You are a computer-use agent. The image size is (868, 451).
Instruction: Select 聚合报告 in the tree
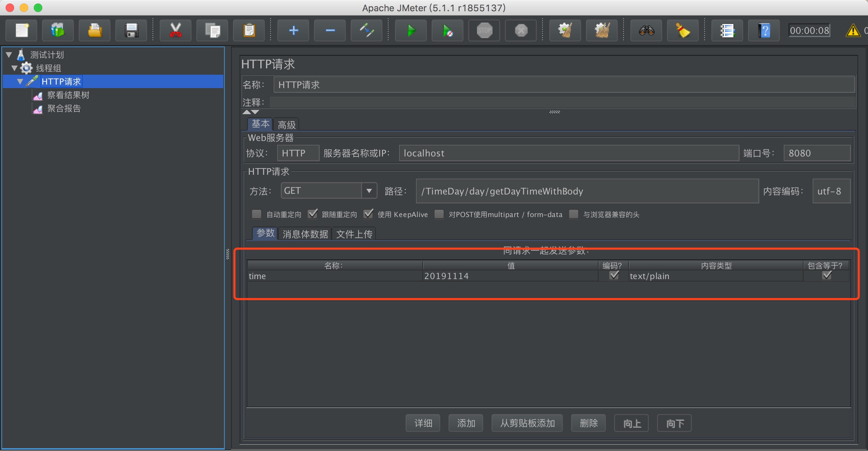[x=64, y=109]
